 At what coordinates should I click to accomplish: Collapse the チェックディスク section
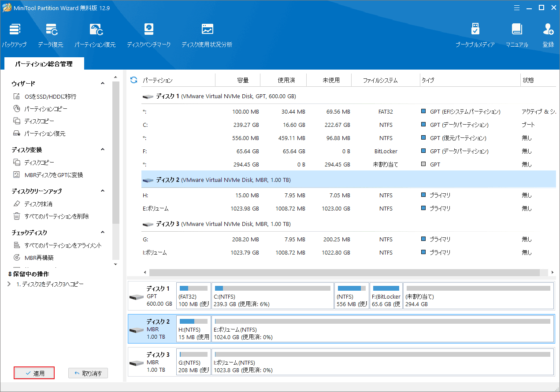click(103, 232)
